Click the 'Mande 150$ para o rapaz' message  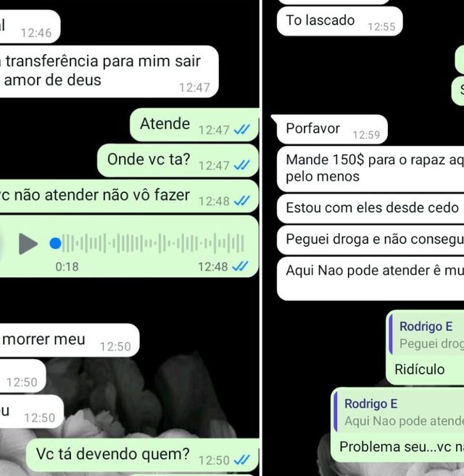pos(370,169)
